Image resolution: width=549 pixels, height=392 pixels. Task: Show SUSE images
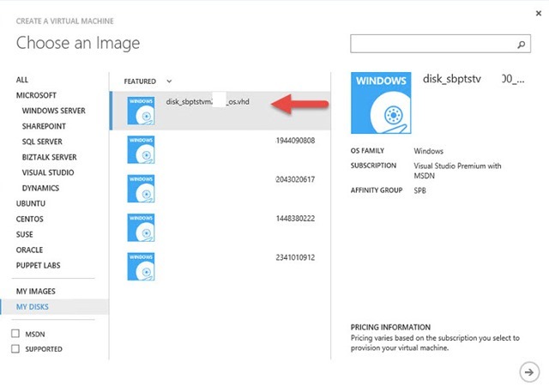click(25, 234)
